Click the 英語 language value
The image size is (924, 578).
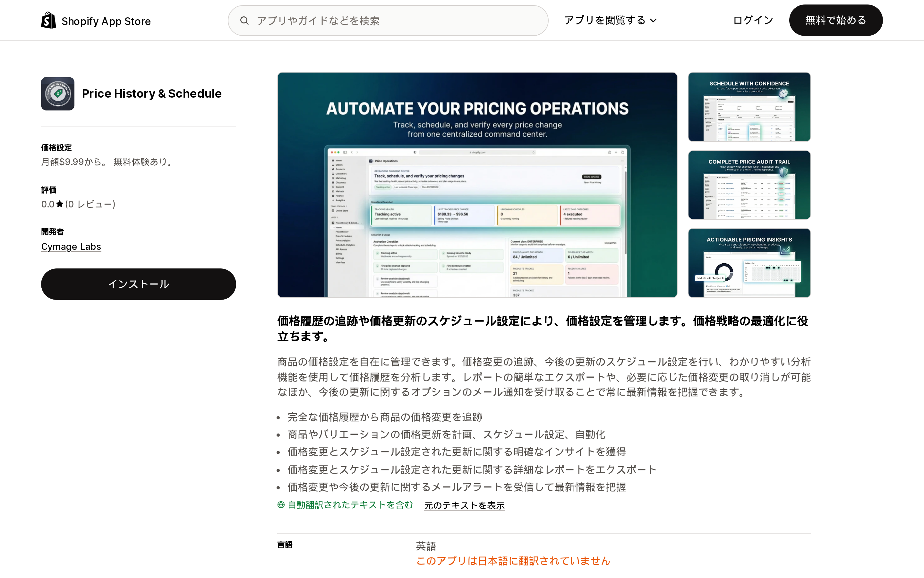click(426, 546)
